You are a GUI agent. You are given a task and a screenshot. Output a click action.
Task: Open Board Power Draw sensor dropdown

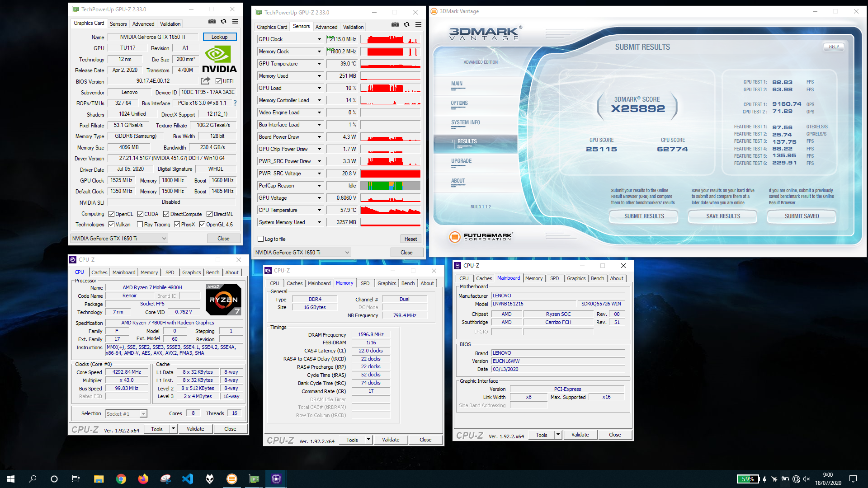(319, 137)
